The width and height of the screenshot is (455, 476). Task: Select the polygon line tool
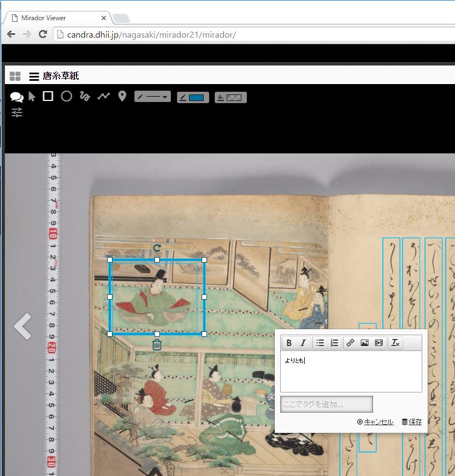(x=104, y=96)
